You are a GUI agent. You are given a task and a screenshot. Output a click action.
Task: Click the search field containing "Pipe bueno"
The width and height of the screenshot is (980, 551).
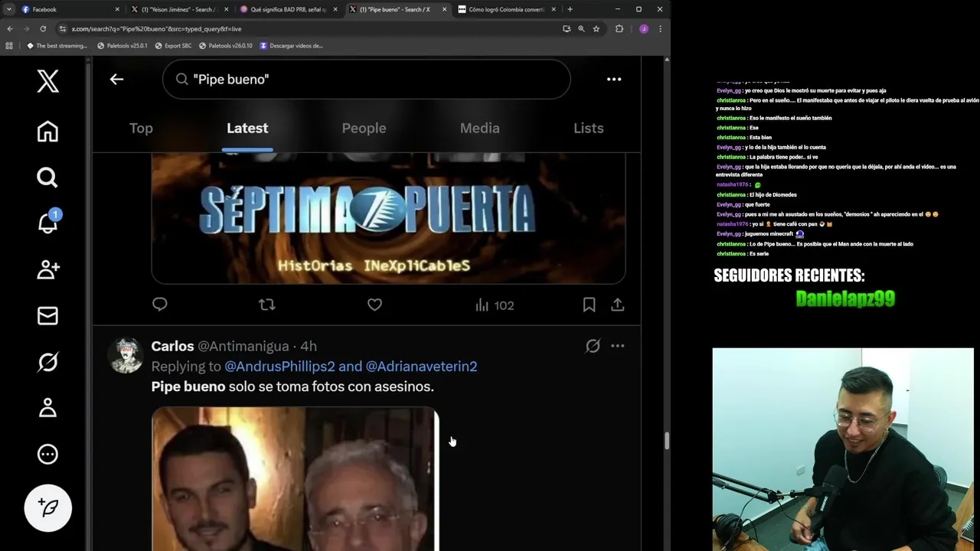coord(366,79)
